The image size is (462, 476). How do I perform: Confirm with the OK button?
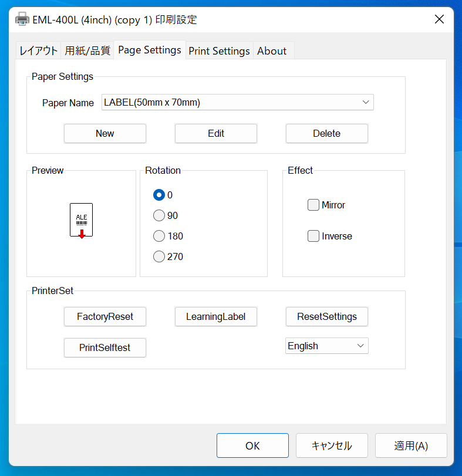pos(252,445)
